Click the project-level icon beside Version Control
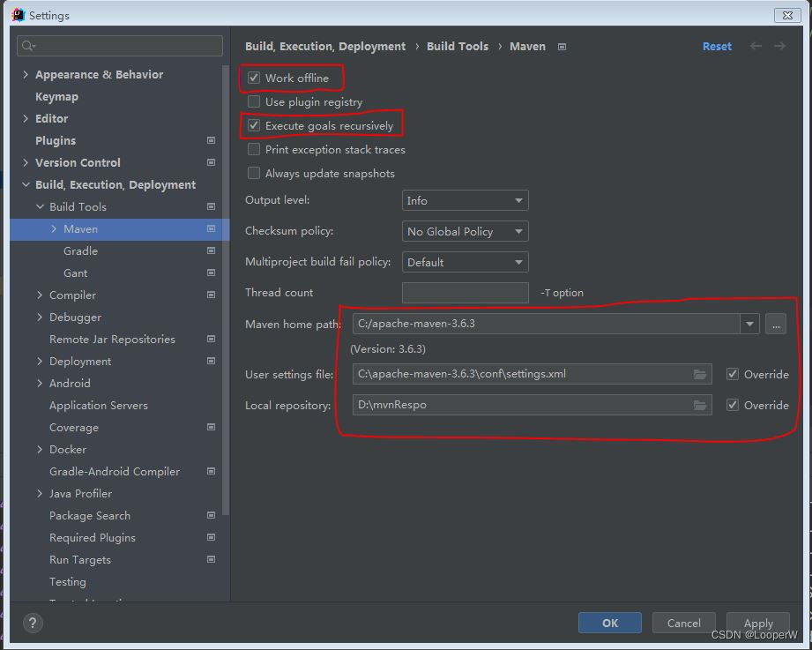Image resolution: width=812 pixels, height=650 pixels. (212, 162)
